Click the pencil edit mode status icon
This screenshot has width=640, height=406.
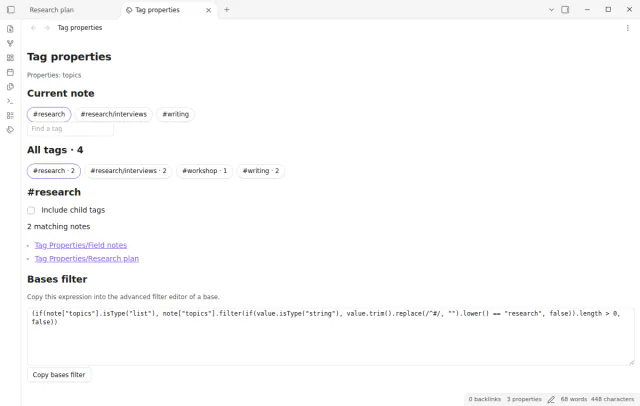click(551, 399)
